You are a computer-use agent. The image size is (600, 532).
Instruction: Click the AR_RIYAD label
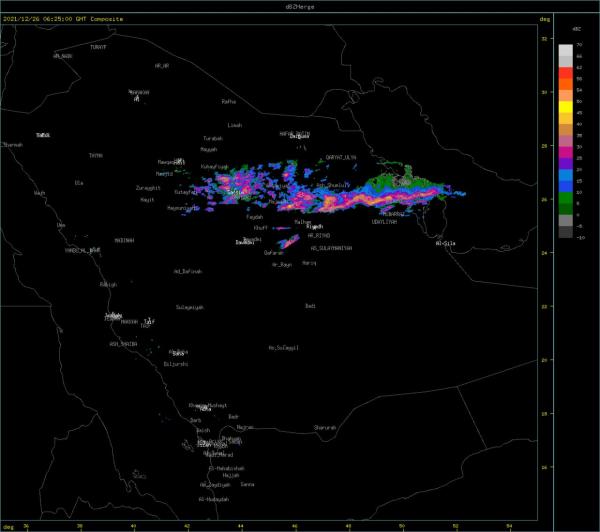[x=319, y=235]
